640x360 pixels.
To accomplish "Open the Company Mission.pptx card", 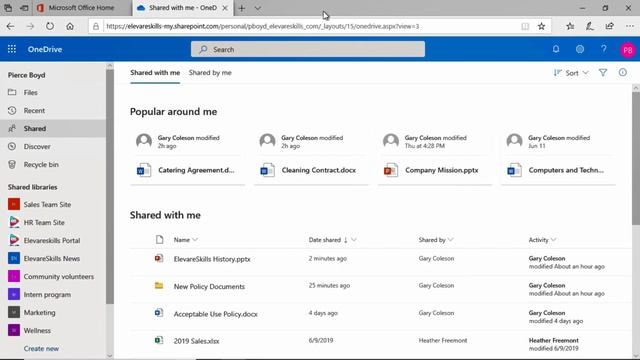I will 435,159.
